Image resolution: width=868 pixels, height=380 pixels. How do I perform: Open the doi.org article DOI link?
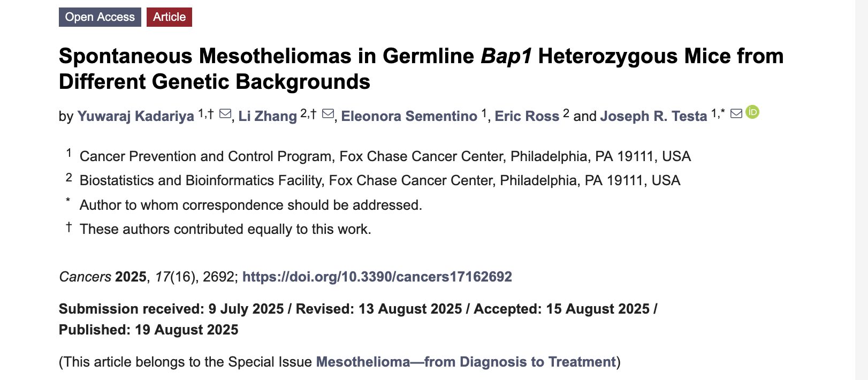click(377, 277)
